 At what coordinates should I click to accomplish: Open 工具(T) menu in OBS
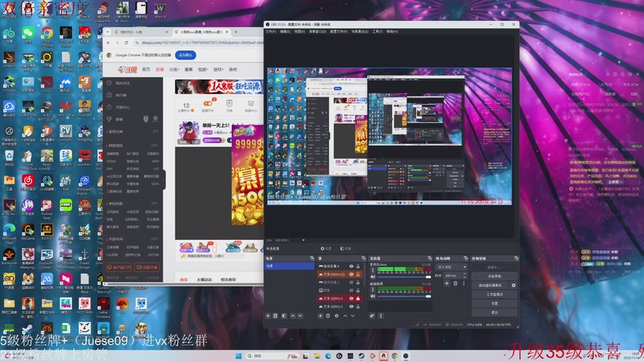tap(377, 31)
